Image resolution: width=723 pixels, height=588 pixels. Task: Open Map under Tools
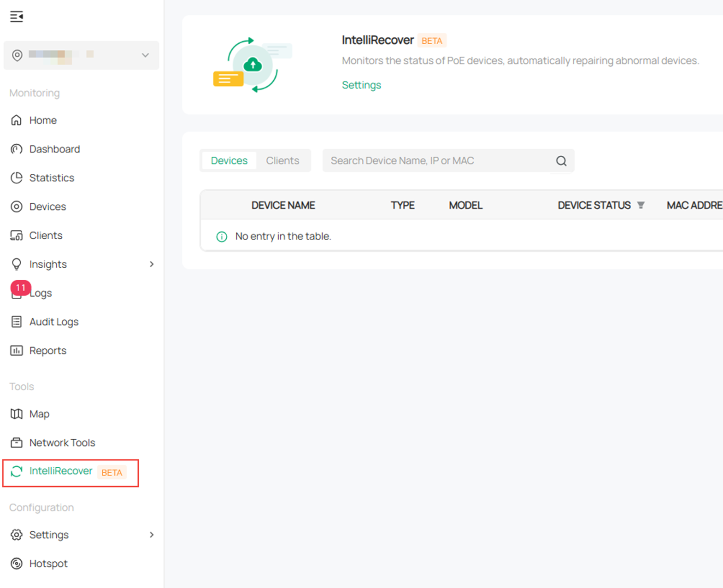(x=40, y=414)
